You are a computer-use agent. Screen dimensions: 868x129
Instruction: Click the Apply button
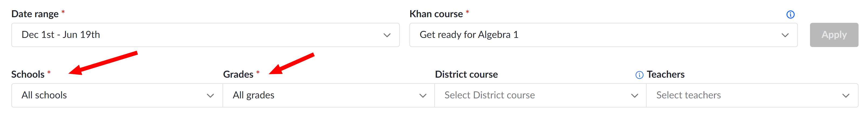pyautogui.click(x=834, y=35)
